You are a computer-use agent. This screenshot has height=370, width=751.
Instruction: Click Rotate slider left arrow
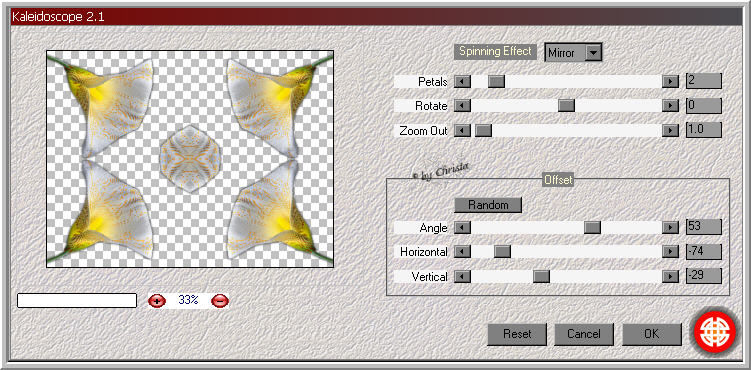tap(462, 105)
